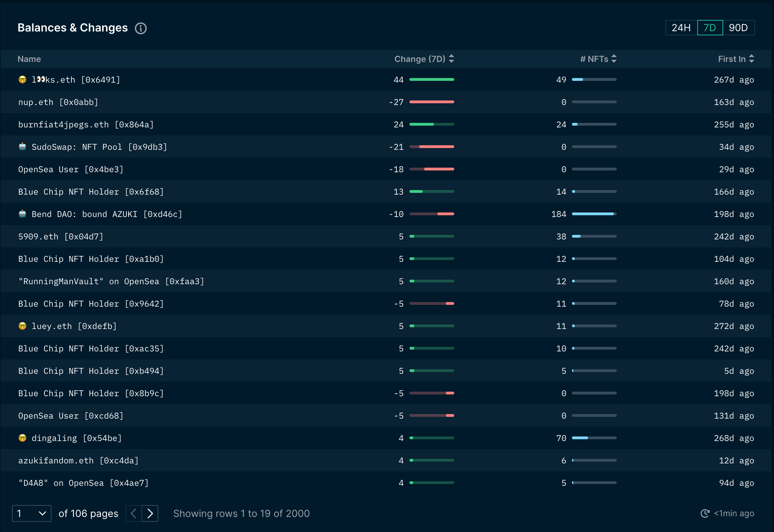This screenshot has width=774, height=532.
Task: Click the First In column header label
Action: [x=732, y=59]
